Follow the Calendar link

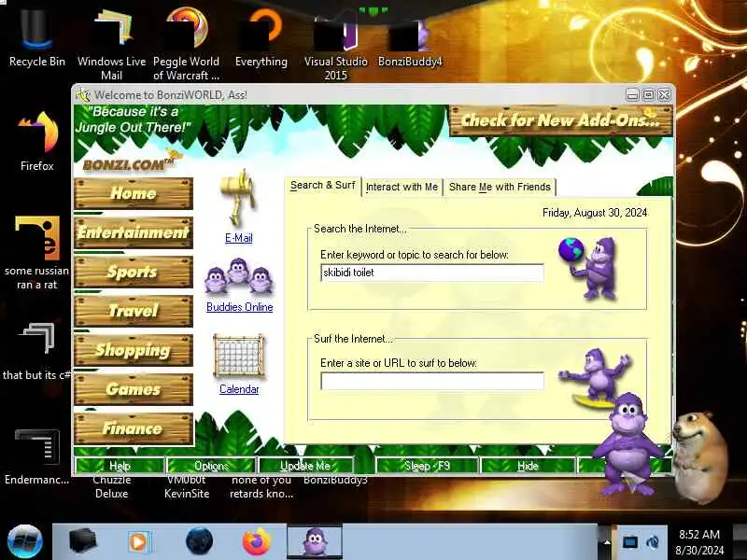pos(239,389)
